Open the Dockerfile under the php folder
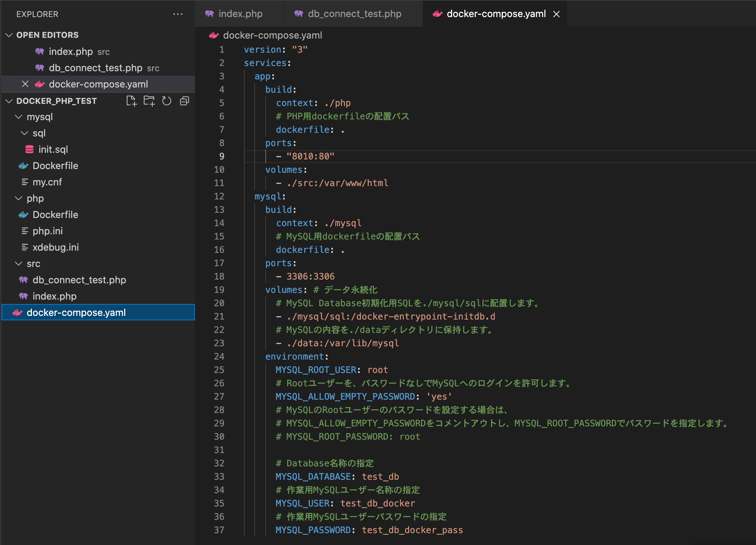Viewport: 756px width, 545px height. (98, 215)
